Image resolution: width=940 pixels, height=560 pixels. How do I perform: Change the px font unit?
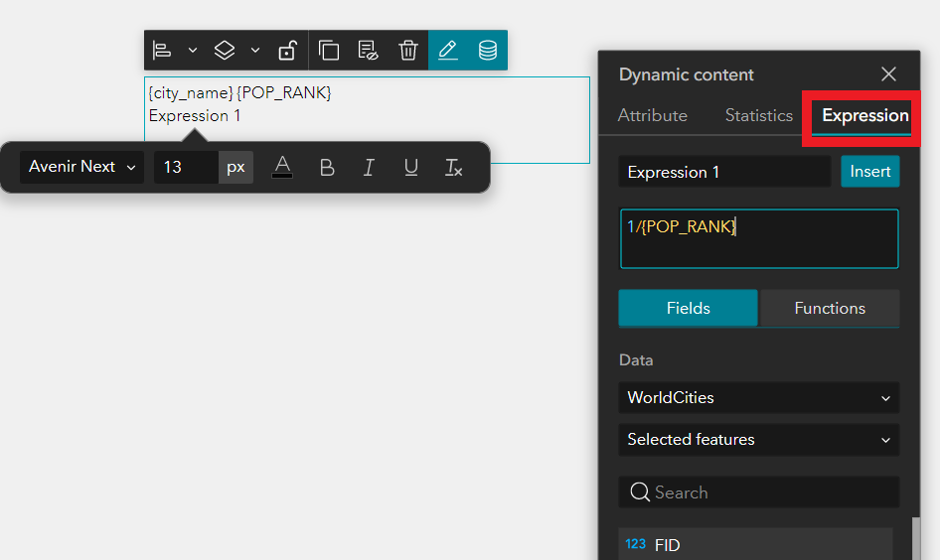235,167
